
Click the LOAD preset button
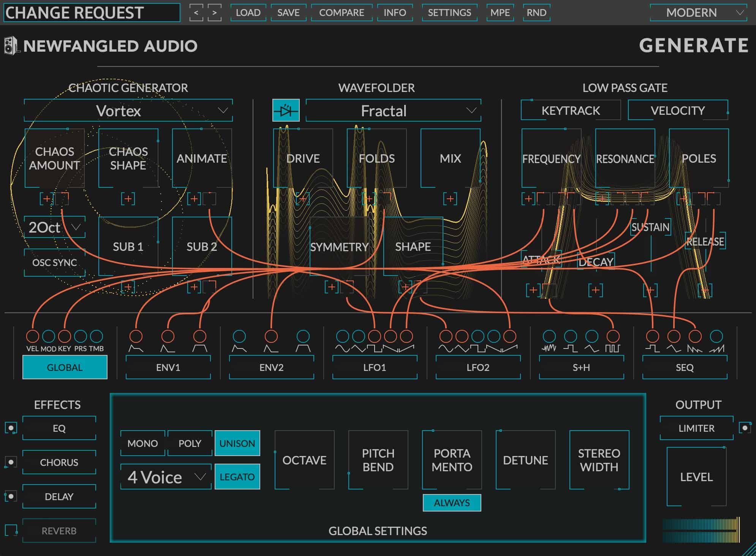click(x=248, y=13)
